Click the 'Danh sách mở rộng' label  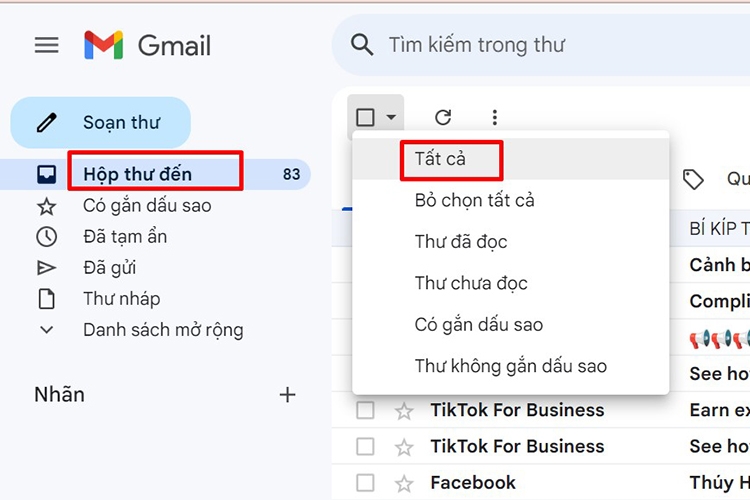pos(163,330)
